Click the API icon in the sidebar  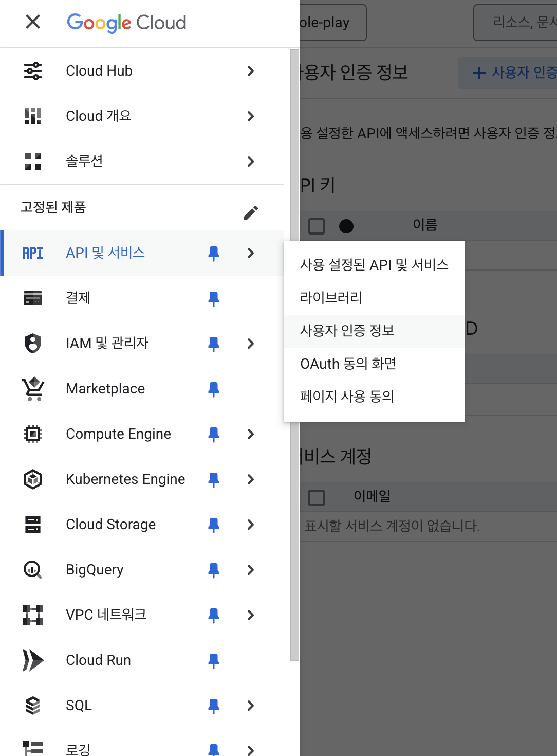click(33, 253)
